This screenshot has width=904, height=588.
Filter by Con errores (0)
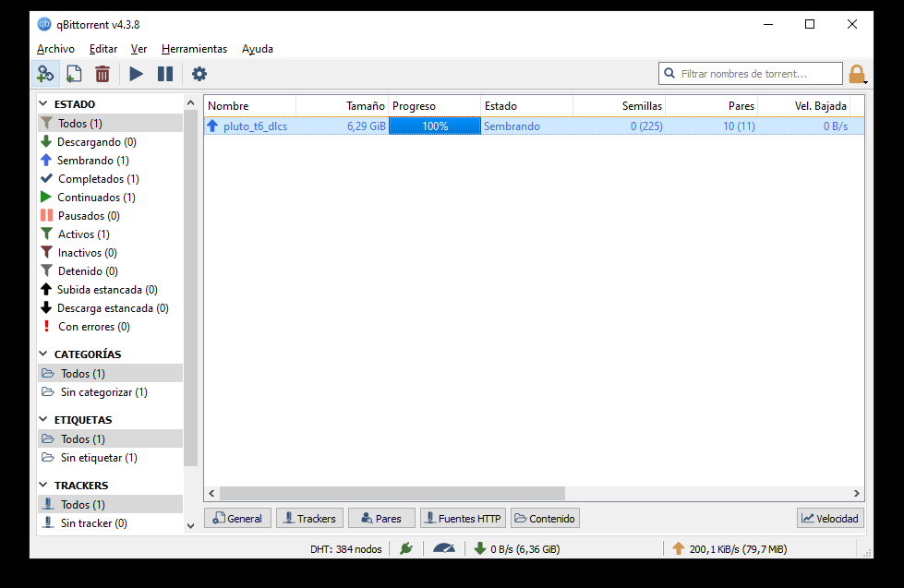coord(110,326)
